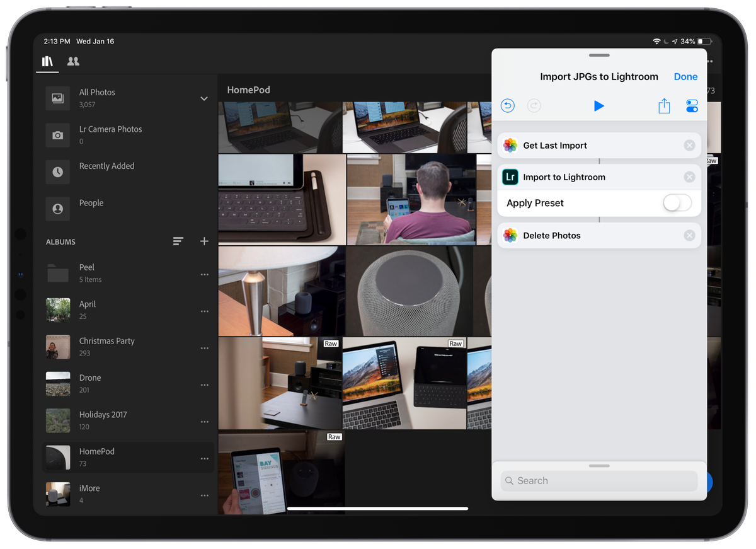Enable the Apply Preset toggle
Image resolution: width=756 pixels, height=549 pixels.
tap(677, 202)
